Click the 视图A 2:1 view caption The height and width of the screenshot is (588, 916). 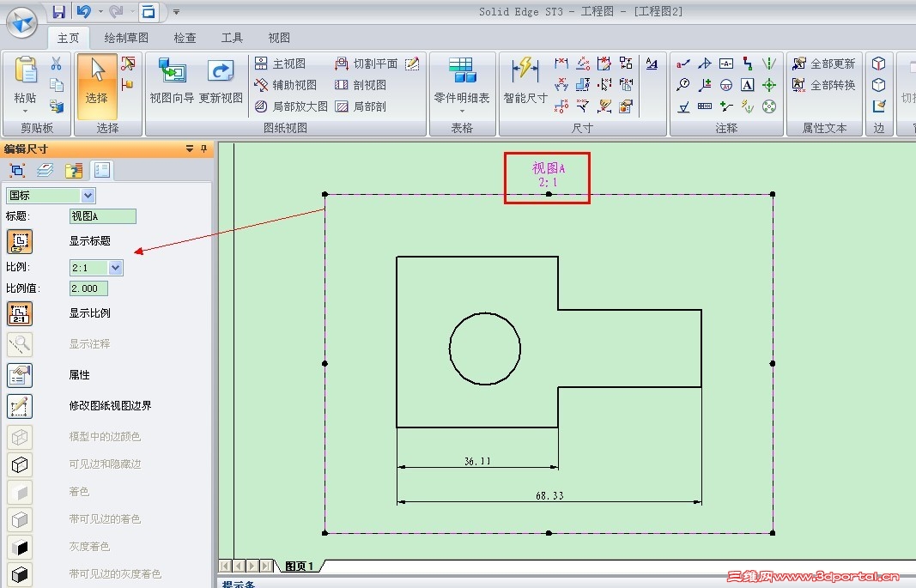[x=548, y=174]
